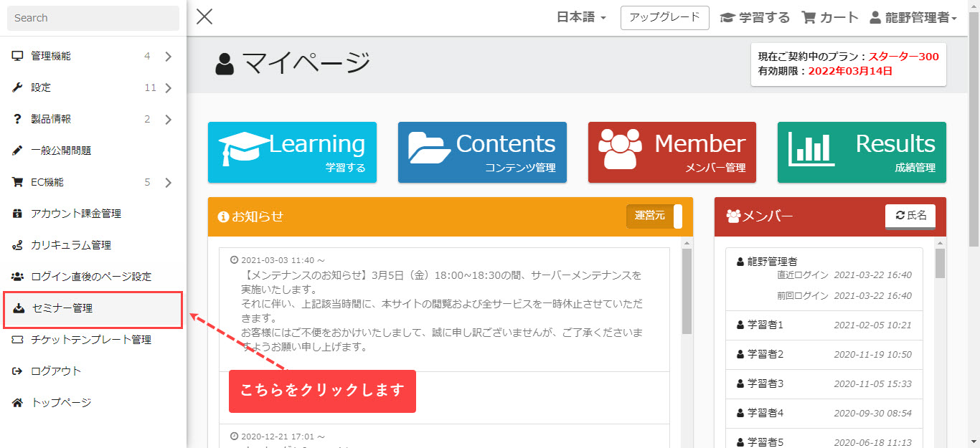Image resolution: width=980 pixels, height=448 pixels.
Task: Toggle the 氏名 sort button in メンバー
Action: 910,216
